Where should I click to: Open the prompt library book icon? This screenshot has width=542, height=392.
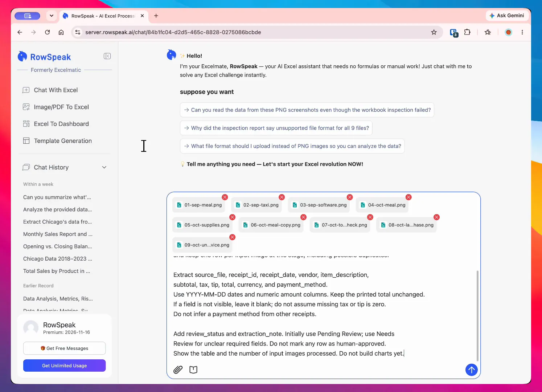[193, 370]
